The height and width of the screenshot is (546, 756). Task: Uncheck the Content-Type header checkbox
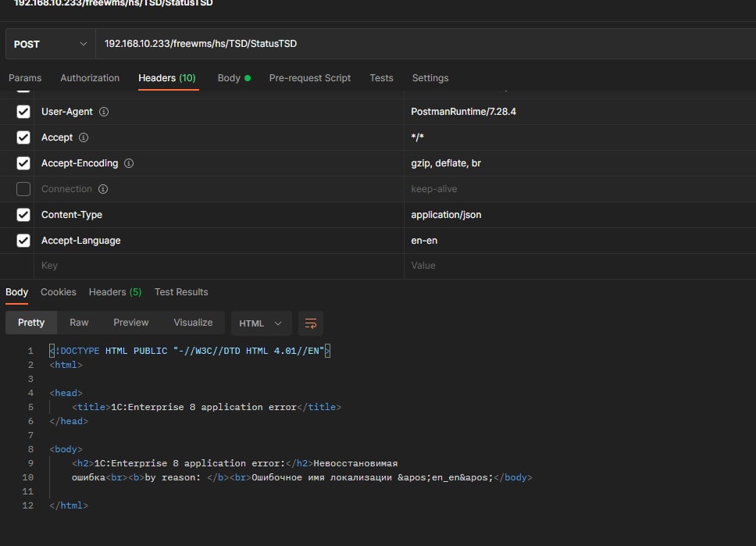(x=23, y=215)
